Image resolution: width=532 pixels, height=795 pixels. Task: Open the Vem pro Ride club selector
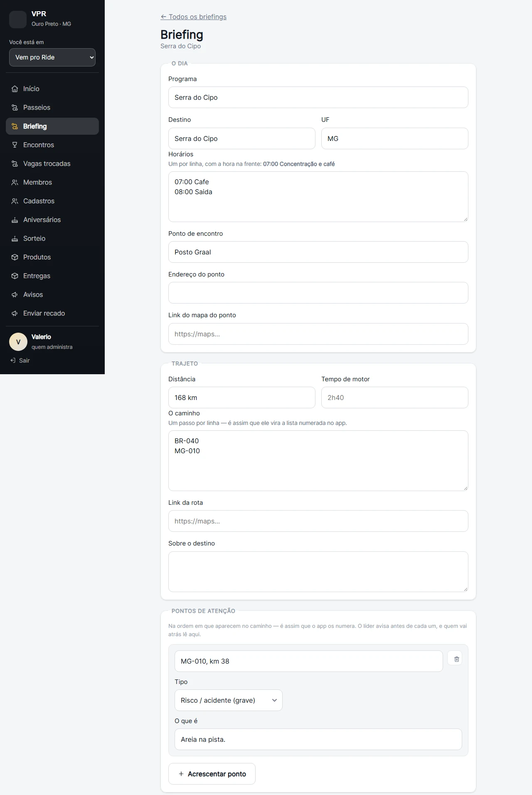click(x=52, y=57)
